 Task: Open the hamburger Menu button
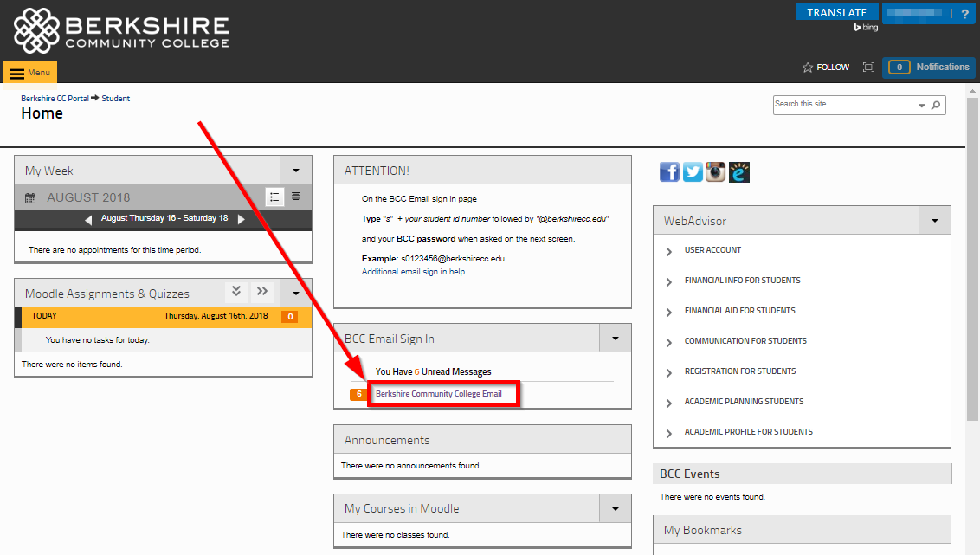(30, 72)
